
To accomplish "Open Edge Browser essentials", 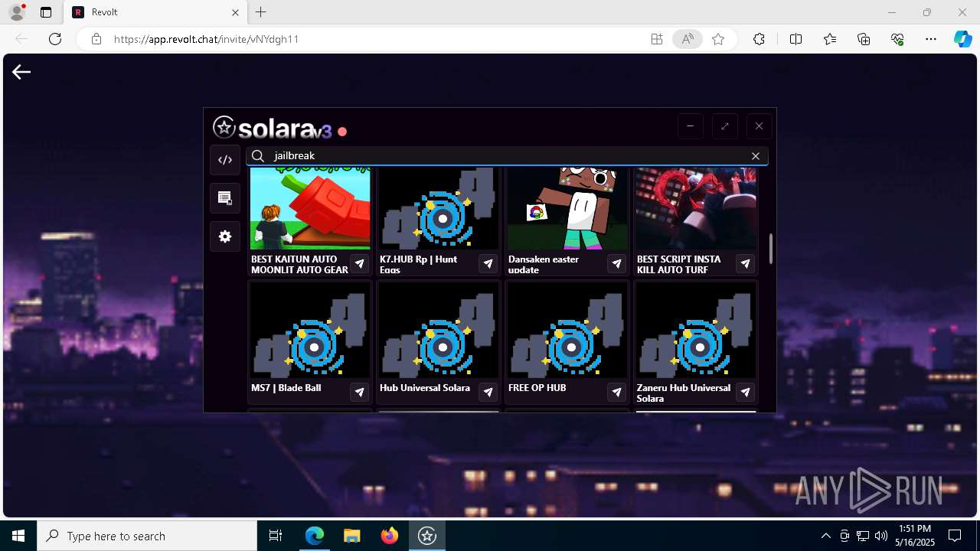I will pos(898,39).
